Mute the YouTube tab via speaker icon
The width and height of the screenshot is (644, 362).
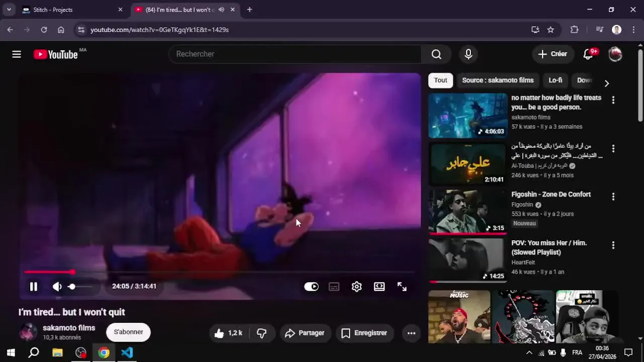point(221,10)
